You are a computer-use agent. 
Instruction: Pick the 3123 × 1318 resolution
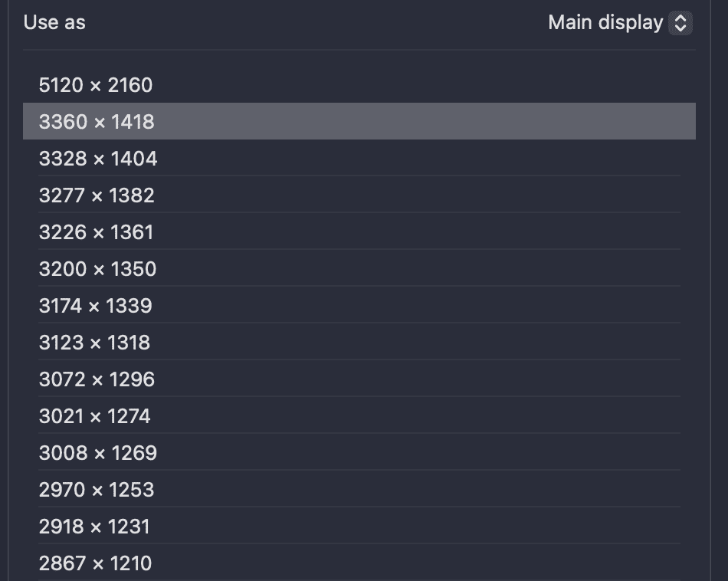point(96,343)
